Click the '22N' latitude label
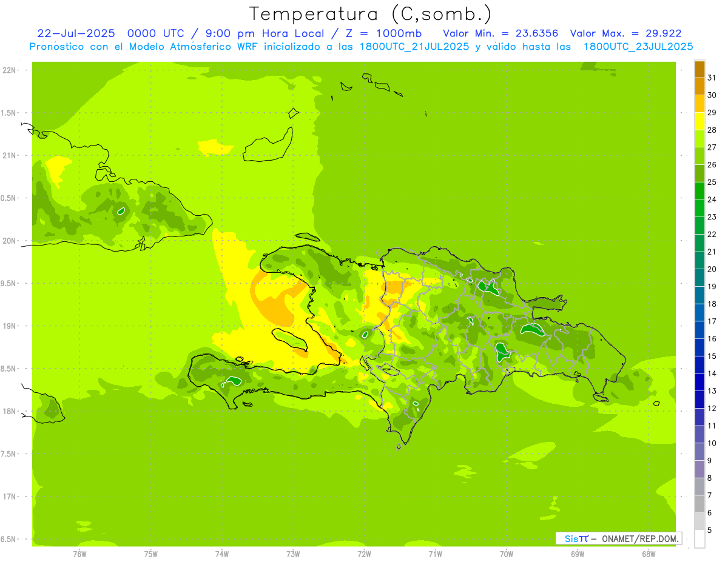This screenshot has width=728, height=562. (x=9, y=70)
